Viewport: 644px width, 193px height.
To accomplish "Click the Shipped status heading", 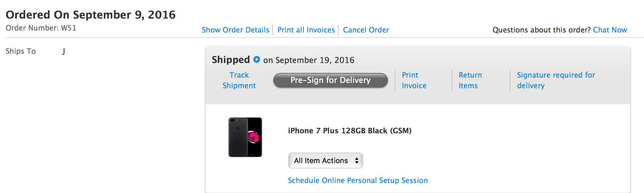I will (231, 60).
